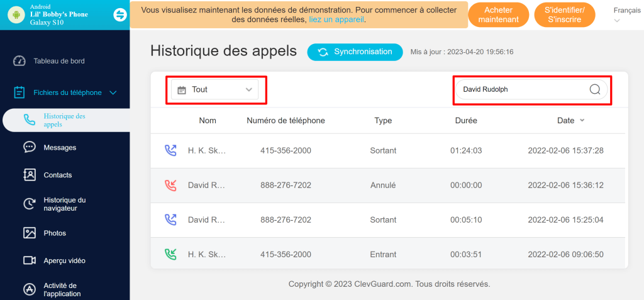
Task: Select Historique des appels menu item
Action: coord(66,120)
